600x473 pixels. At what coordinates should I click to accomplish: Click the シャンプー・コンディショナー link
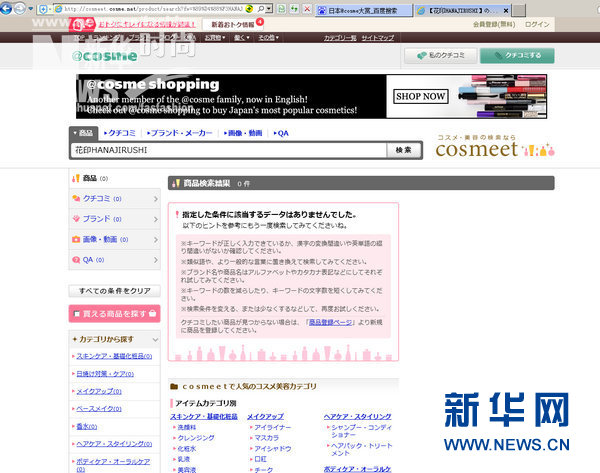click(361, 431)
